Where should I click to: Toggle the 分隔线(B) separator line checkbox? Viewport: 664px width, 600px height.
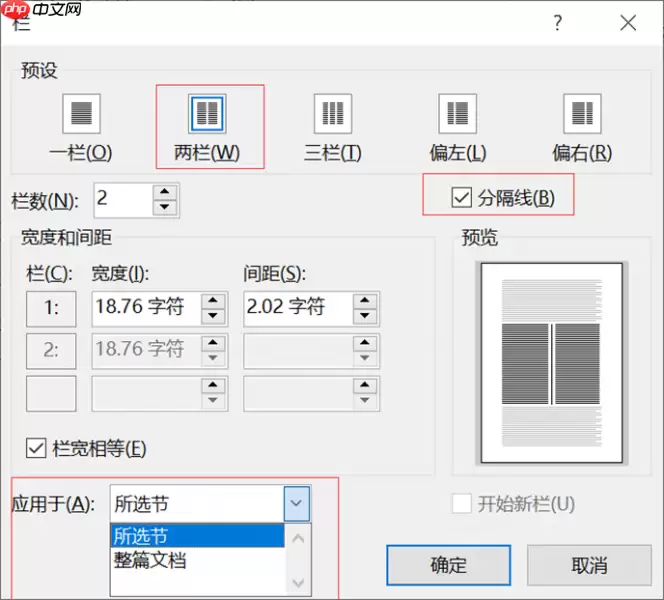point(461,198)
